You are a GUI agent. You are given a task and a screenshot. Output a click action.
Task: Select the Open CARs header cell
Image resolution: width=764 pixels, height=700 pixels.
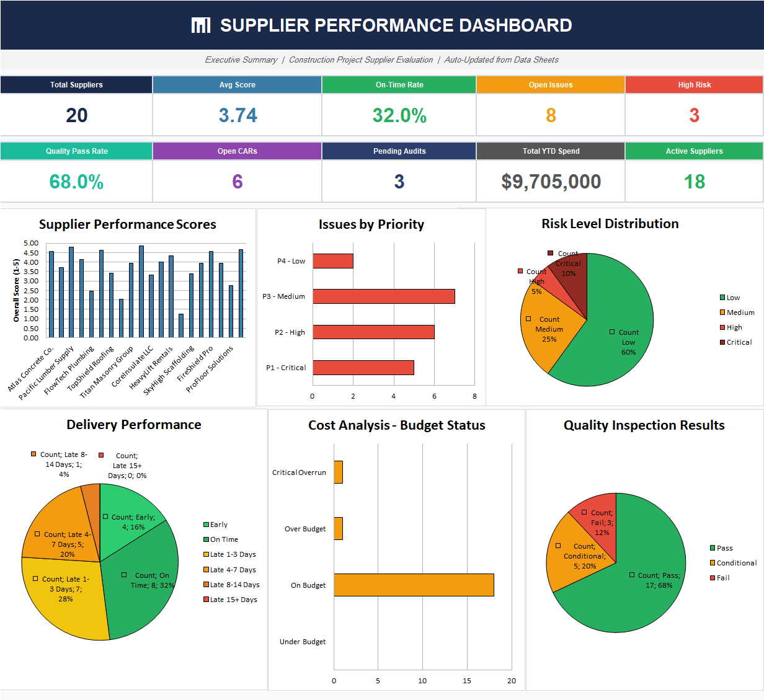[237, 151]
